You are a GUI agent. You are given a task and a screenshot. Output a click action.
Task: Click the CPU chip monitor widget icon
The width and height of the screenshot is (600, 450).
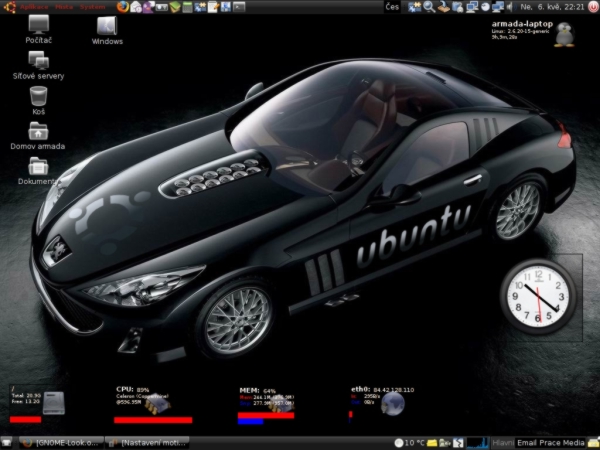coord(157,404)
